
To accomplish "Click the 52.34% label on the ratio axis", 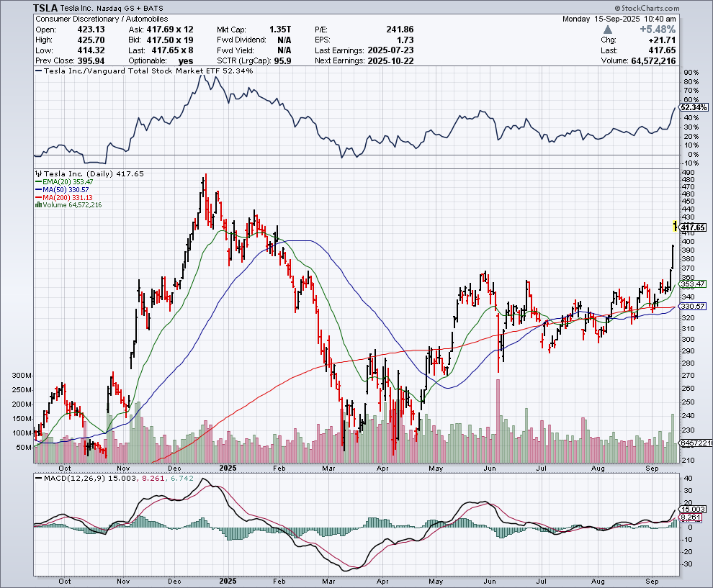I will tap(694, 108).
